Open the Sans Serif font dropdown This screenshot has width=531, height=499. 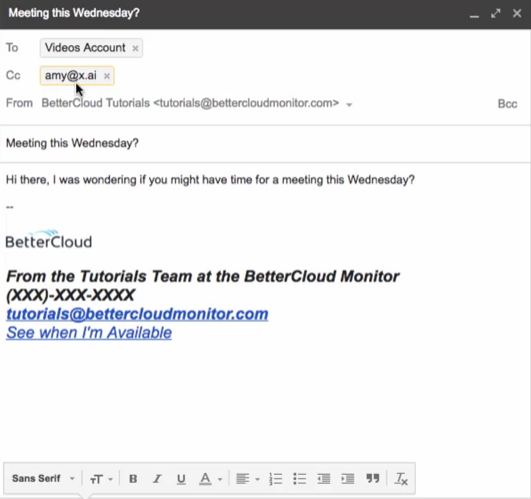(x=43, y=479)
